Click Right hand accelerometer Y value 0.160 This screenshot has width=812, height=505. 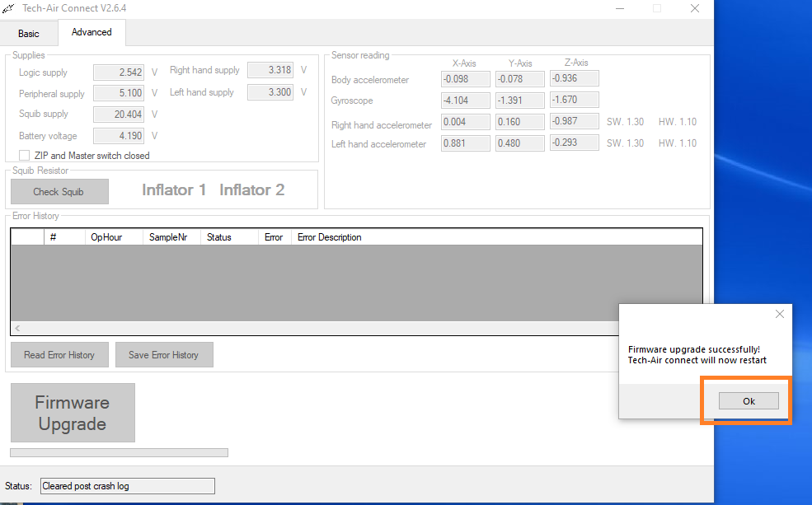tap(519, 122)
